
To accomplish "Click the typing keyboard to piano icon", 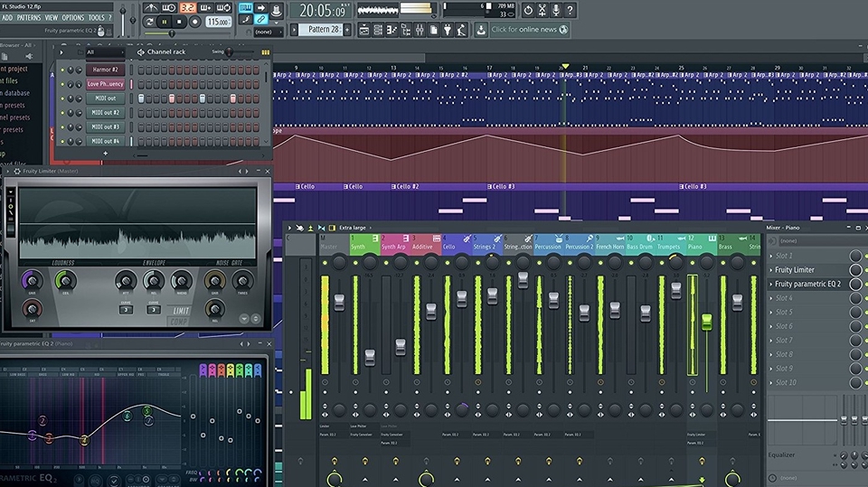I will point(245,8).
